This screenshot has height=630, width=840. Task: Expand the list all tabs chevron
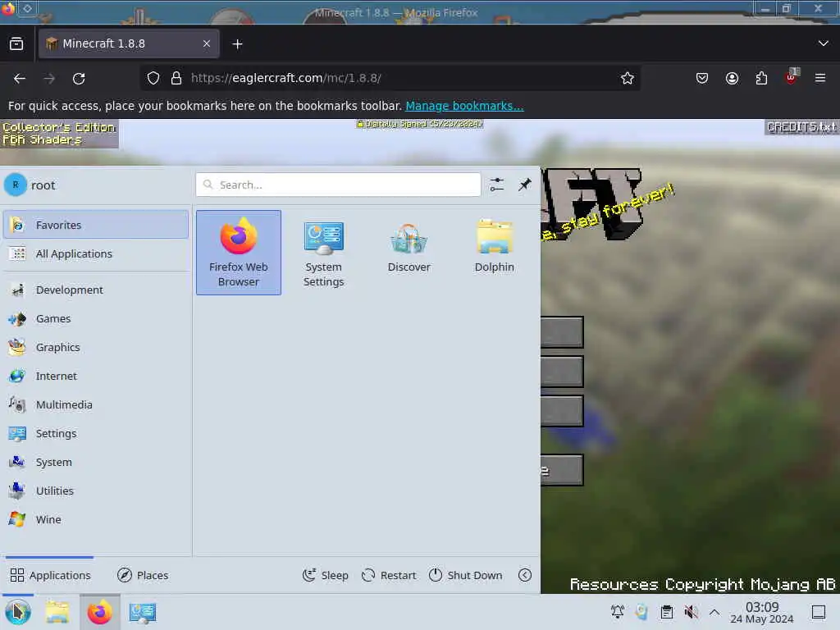coord(824,43)
